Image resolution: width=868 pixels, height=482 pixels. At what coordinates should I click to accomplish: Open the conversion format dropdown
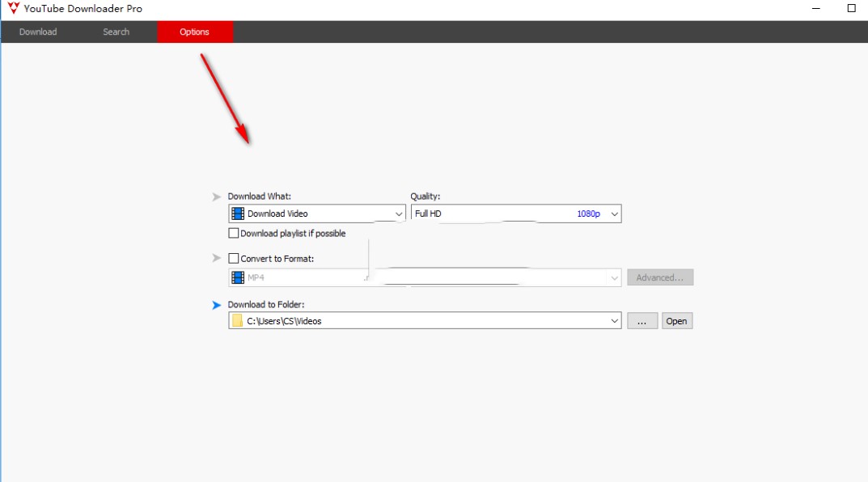[x=614, y=277]
